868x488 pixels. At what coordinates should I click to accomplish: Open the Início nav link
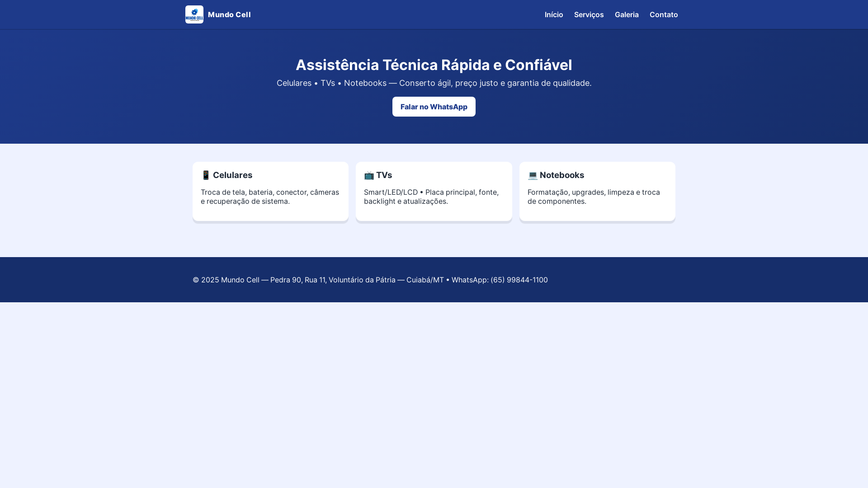tap(554, 14)
